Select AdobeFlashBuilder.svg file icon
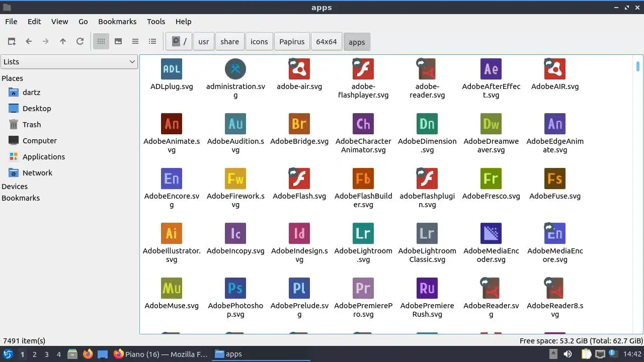 pyautogui.click(x=363, y=178)
